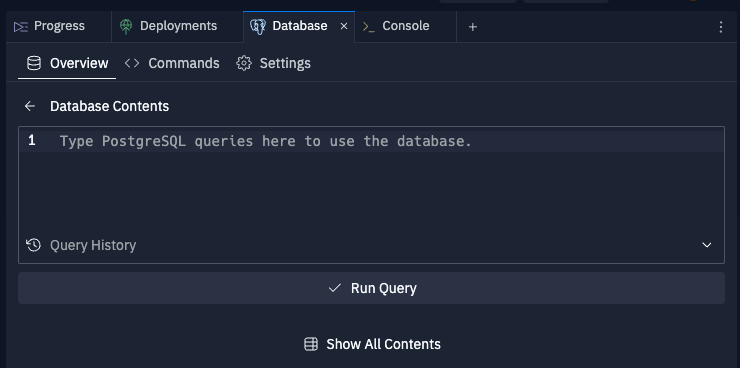
Task: Click the Settings gear icon
Action: click(x=244, y=63)
